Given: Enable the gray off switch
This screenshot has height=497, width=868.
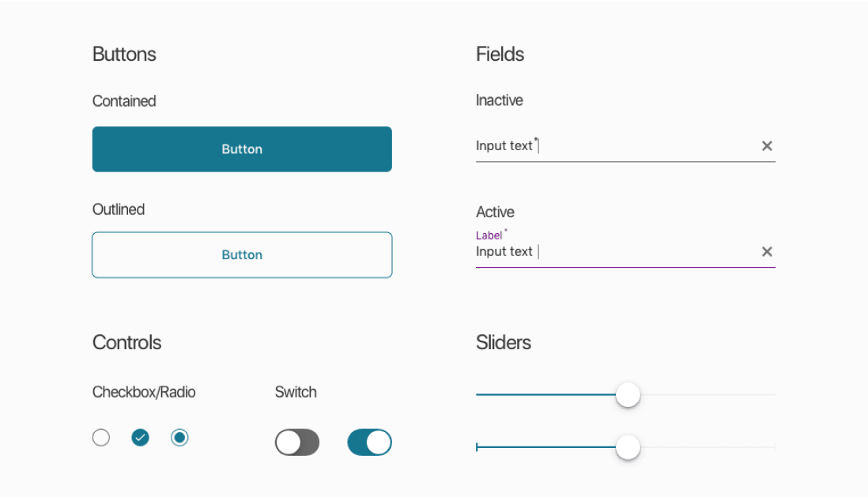Looking at the screenshot, I should point(297,442).
